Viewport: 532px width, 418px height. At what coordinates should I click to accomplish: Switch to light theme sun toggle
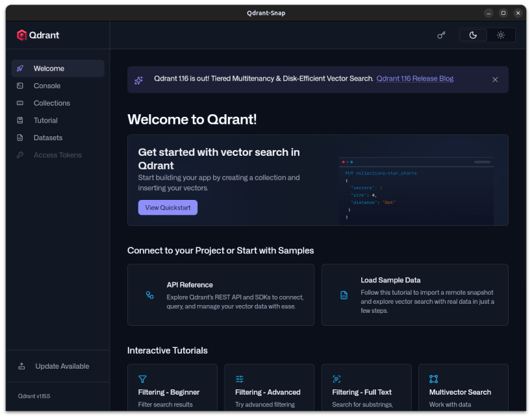pos(500,35)
